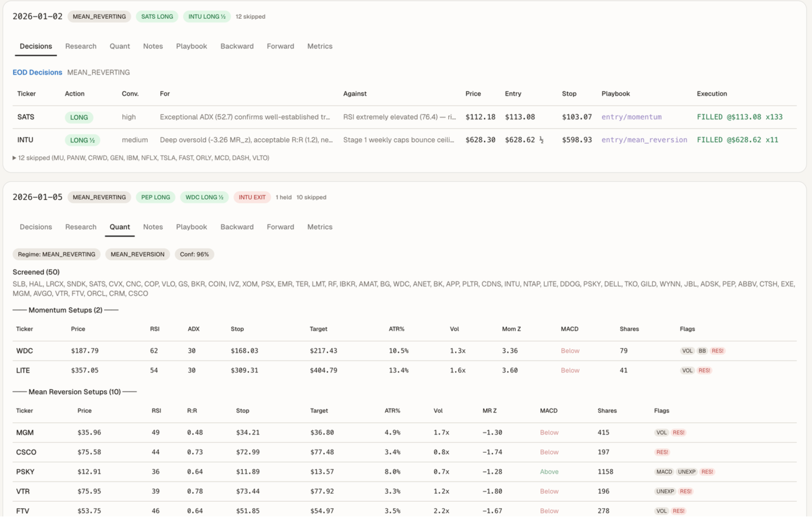Click the RES! flag on CSCO row
812x517 pixels.
(662, 453)
